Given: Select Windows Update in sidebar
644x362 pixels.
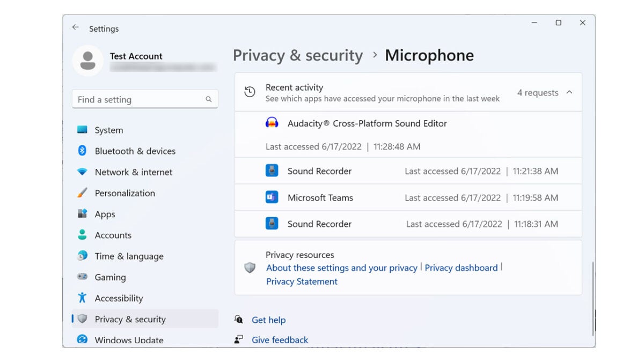Looking at the screenshot, I should (x=145, y=339).
